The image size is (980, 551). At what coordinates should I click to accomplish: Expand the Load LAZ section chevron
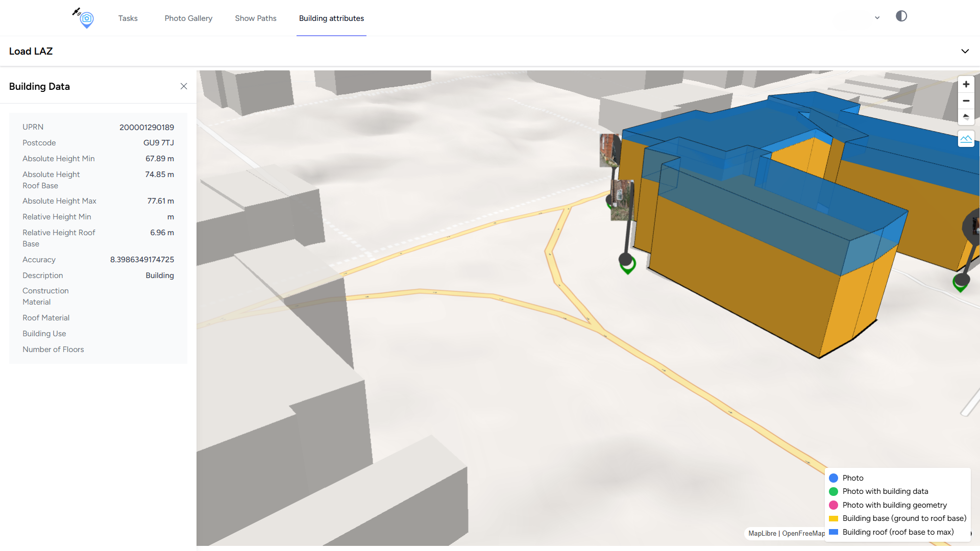click(965, 51)
